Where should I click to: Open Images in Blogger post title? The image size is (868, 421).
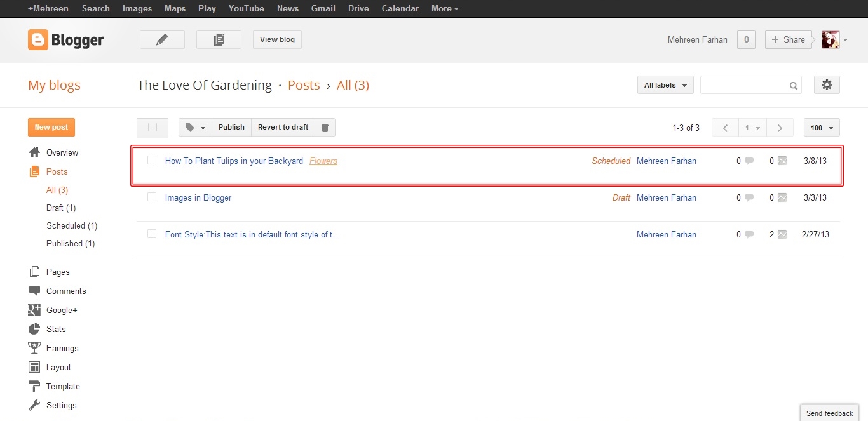[x=198, y=197]
